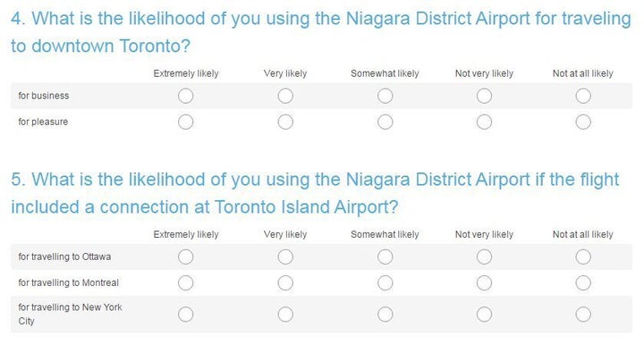Mark Somewhat likely for pleasure
The height and width of the screenshot is (345, 644).
[386, 122]
